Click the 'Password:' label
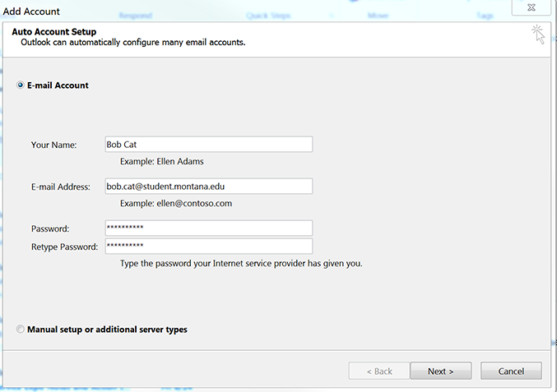The image size is (557, 392). (50, 228)
